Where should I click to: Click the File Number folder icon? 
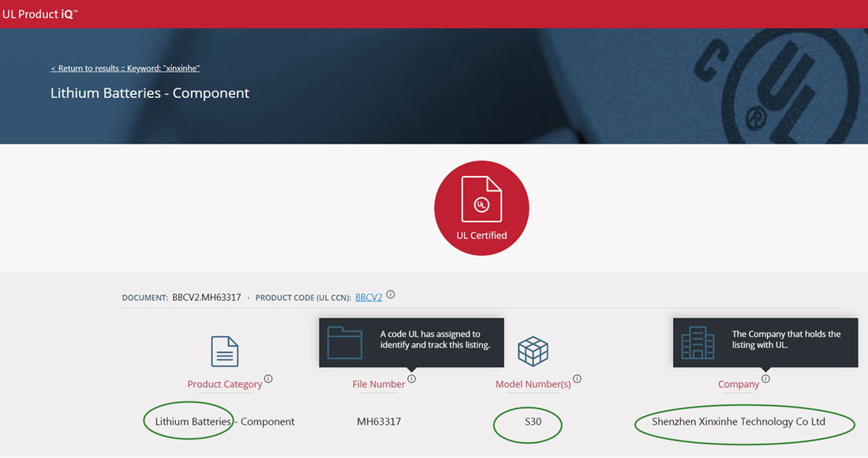click(x=345, y=342)
